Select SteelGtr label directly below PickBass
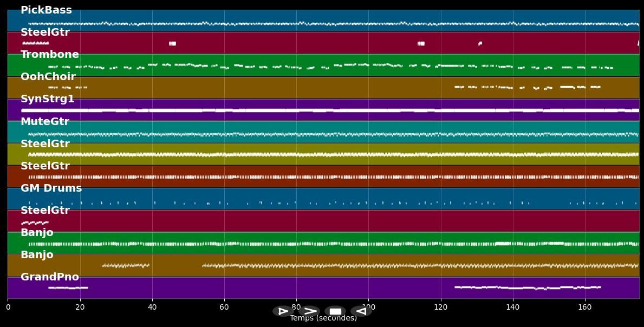The image size is (644, 327). [x=45, y=32]
